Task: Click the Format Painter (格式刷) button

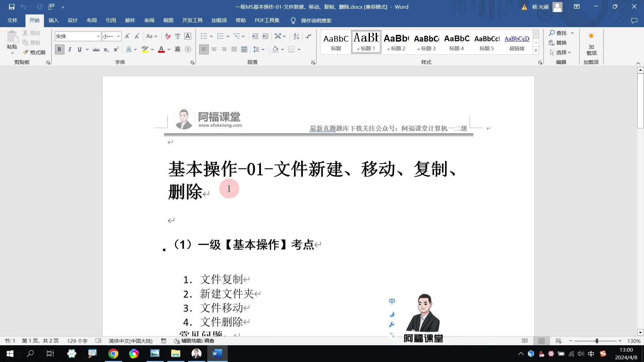Action: click(34, 52)
